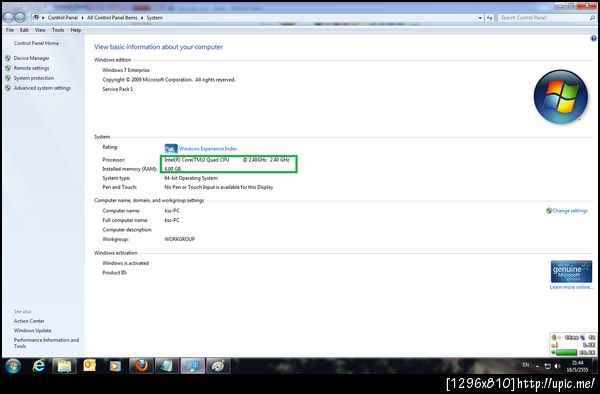This screenshot has height=394, width=600.
Task: Click the shield icon beside Device Manager
Action: click(8, 58)
